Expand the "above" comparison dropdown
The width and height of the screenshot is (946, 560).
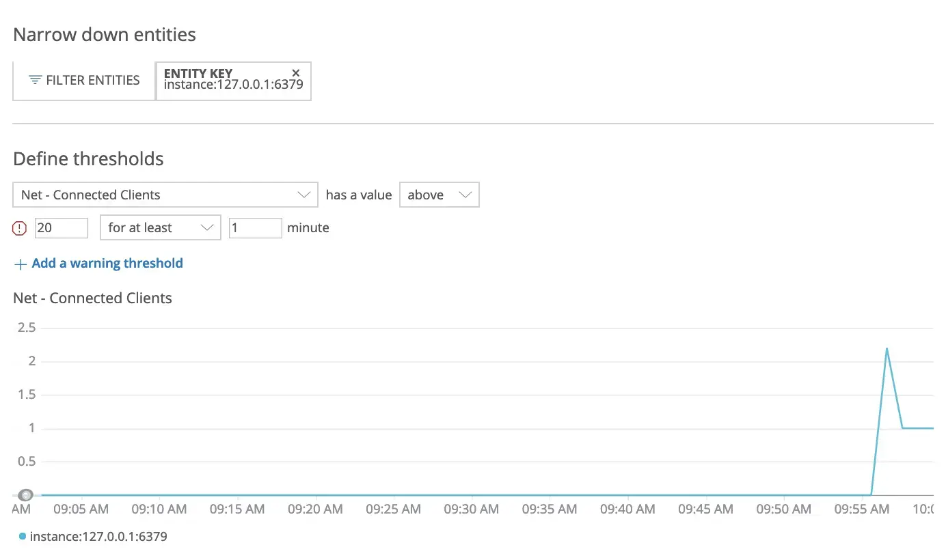point(439,195)
